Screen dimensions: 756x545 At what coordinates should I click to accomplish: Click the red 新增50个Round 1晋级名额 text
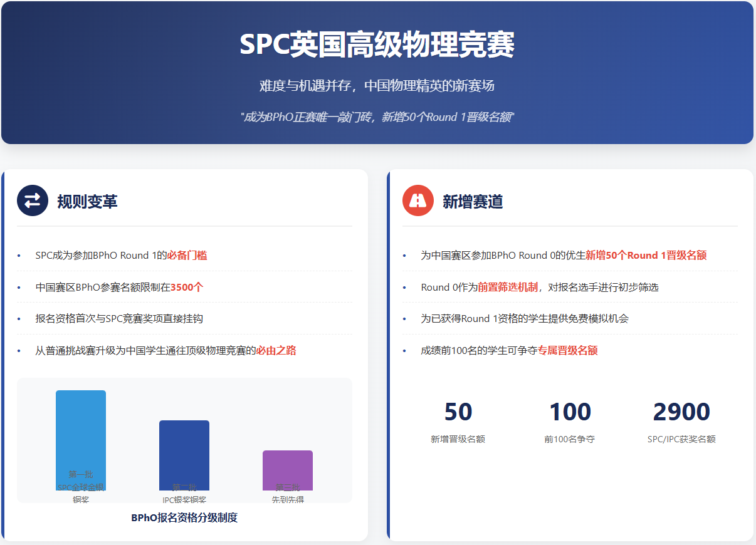646,256
